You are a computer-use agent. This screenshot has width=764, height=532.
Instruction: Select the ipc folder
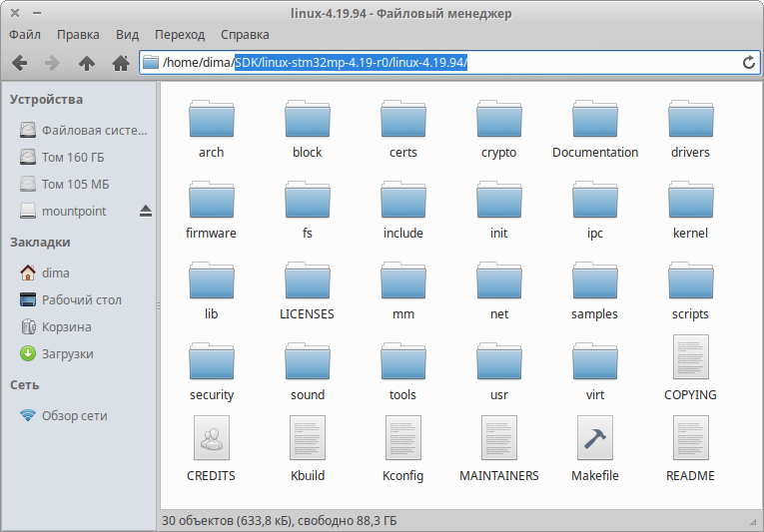(595, 211)
